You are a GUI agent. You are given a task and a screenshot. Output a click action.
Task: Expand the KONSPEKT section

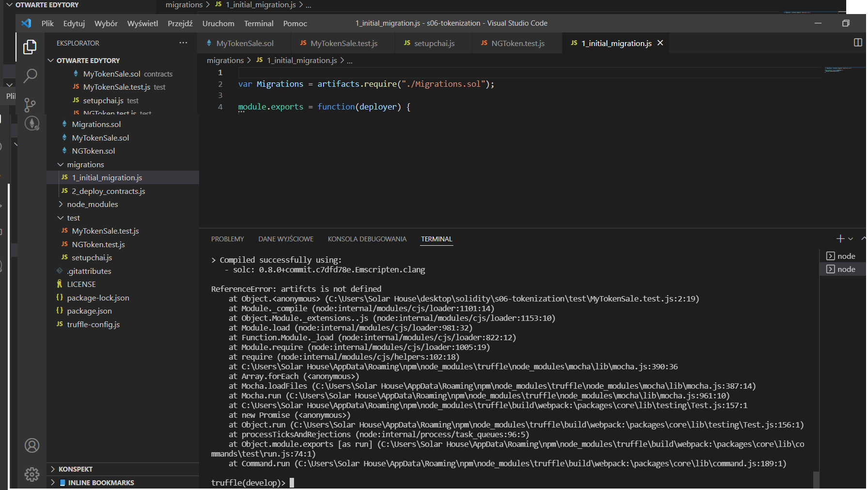click(75, 469)
